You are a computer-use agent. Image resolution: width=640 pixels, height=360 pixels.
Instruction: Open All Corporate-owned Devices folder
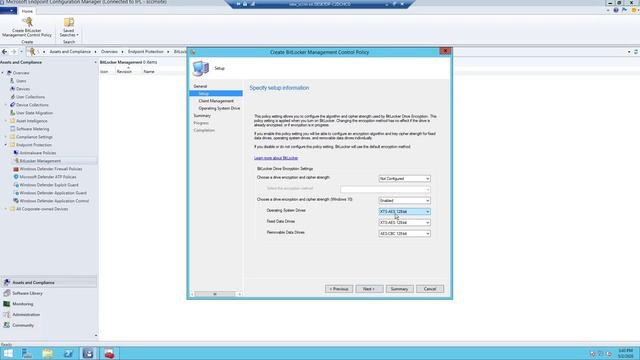(42, 209)
